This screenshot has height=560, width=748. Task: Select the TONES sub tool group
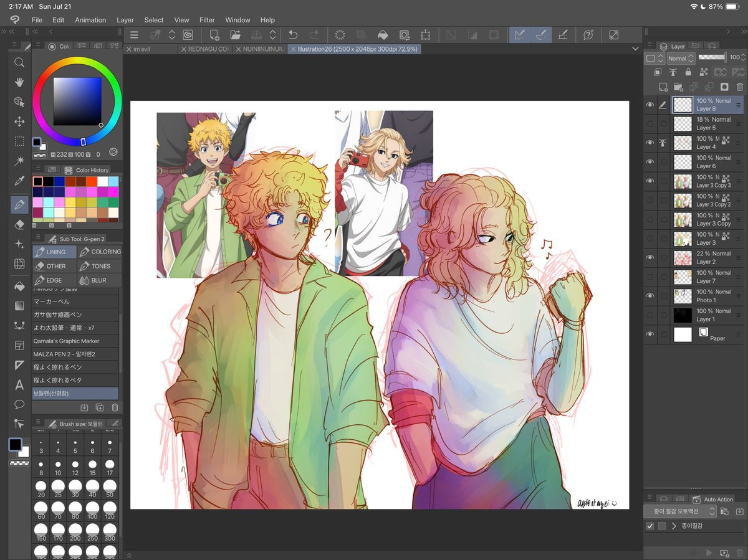(x=99, y=266)
